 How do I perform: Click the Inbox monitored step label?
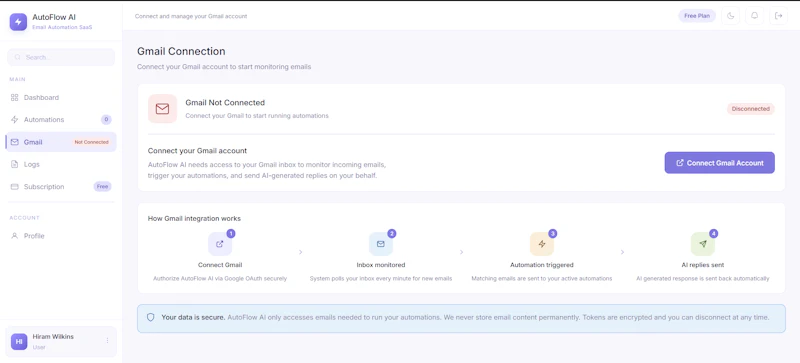tap(381, 265)
